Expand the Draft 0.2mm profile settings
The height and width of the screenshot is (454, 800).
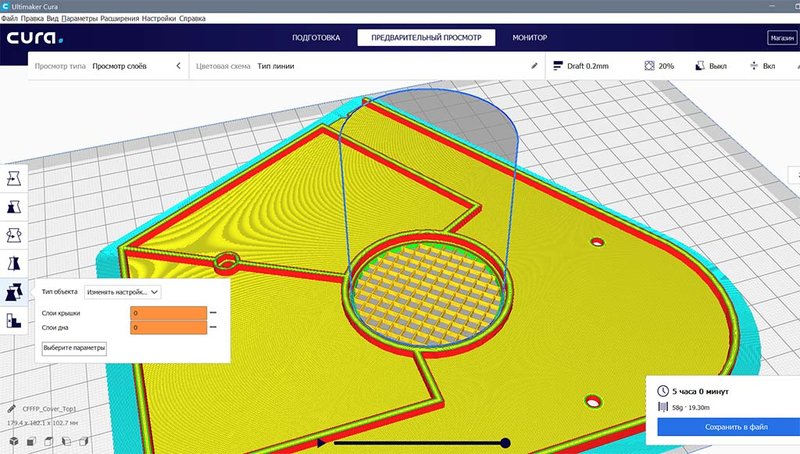(x=581, y=66)
